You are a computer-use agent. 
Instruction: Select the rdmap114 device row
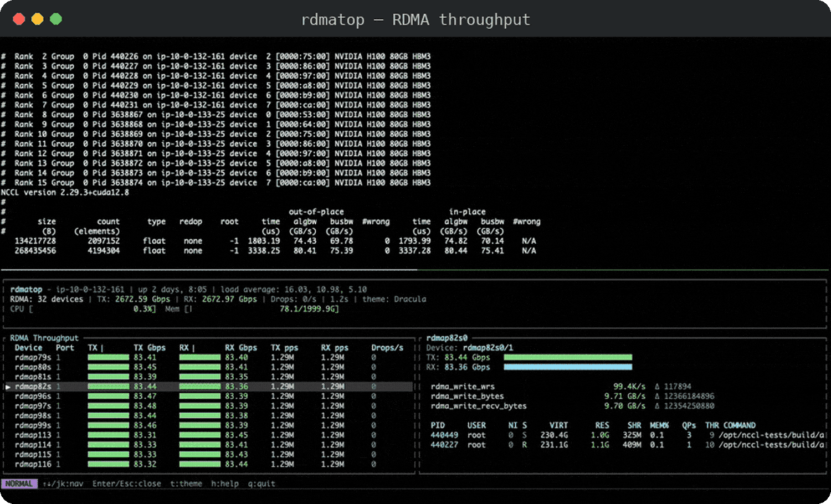click(x=209, y=445)
